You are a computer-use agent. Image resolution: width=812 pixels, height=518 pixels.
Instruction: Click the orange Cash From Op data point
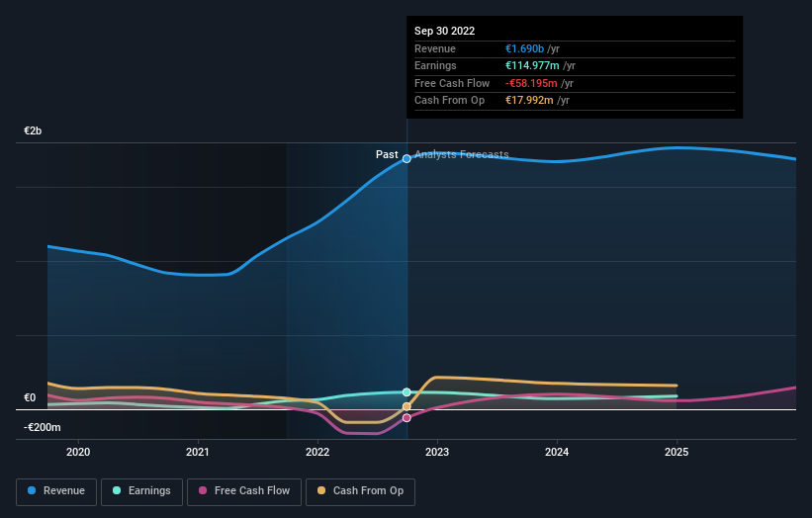tap(406, 406)
